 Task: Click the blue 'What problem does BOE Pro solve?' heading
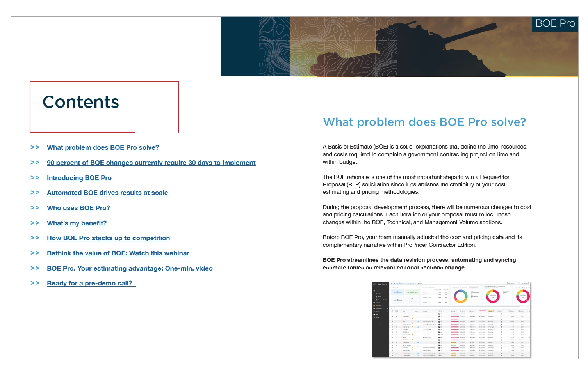(424, 122)
